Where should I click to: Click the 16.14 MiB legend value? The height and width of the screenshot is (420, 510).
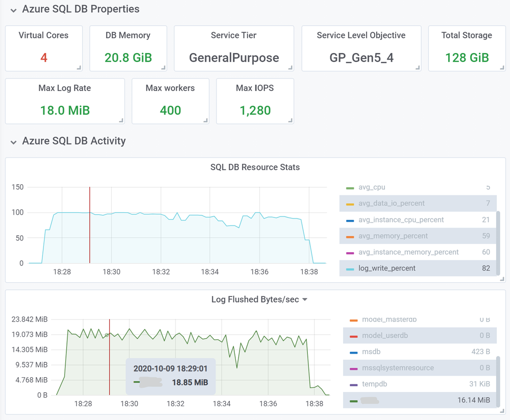[x=474, y=400]
